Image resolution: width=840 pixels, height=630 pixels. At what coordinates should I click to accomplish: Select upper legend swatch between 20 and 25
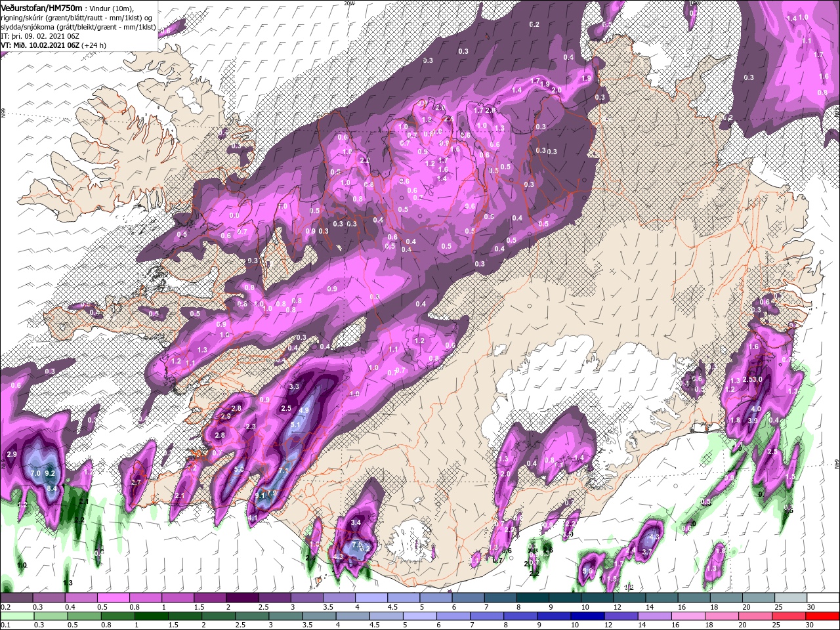758,598
